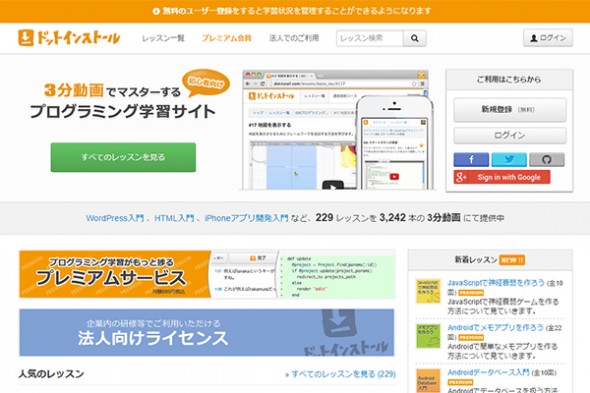Click the GitHub login icon button
590x393 pixels.
tap(547, 159)
